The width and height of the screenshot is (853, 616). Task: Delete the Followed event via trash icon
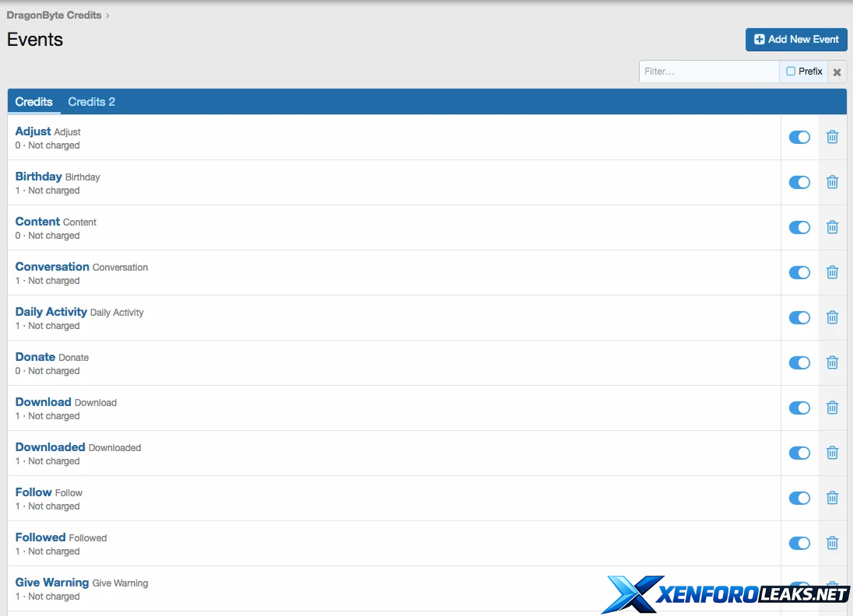coord(832,543)
